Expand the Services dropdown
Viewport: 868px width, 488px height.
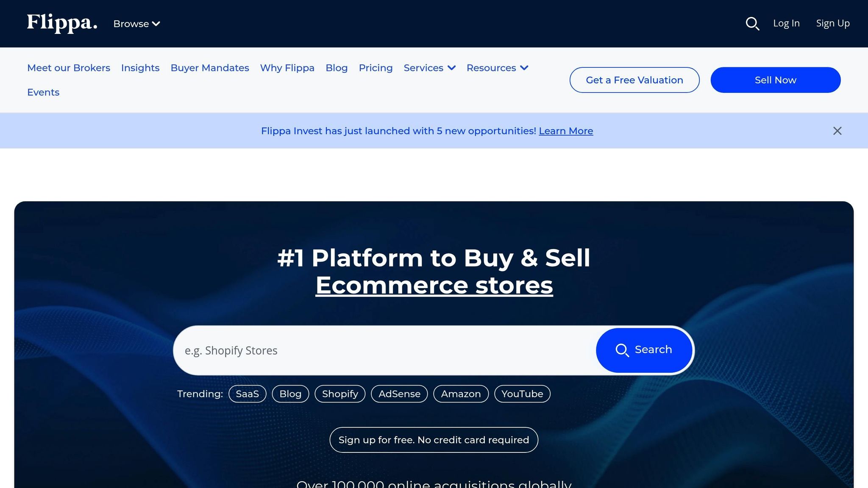429,68
